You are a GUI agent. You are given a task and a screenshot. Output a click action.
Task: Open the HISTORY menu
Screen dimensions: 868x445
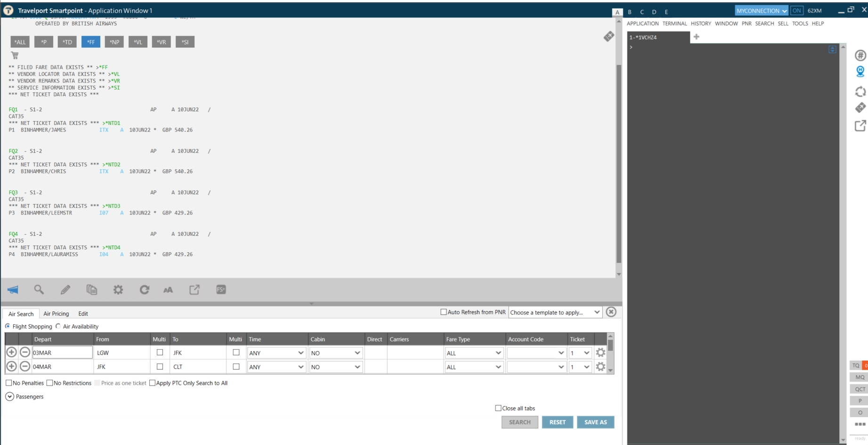coord(701,24)
